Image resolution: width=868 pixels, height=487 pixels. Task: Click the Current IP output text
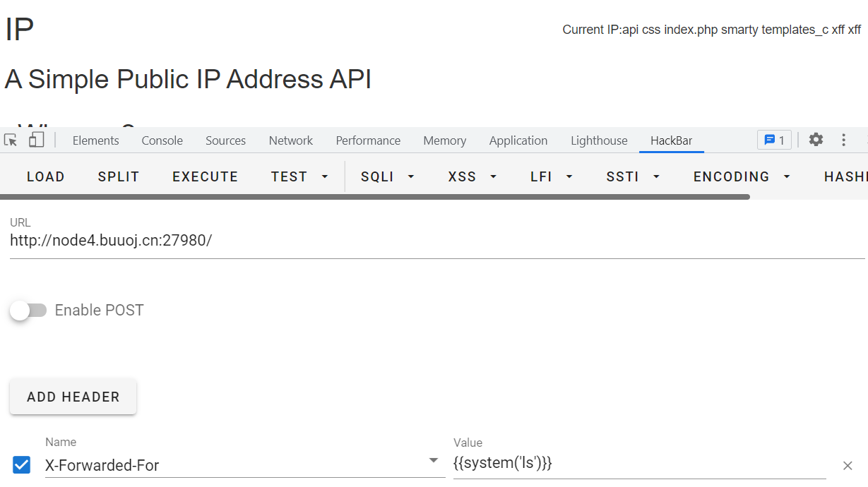(x=711, y=30)
